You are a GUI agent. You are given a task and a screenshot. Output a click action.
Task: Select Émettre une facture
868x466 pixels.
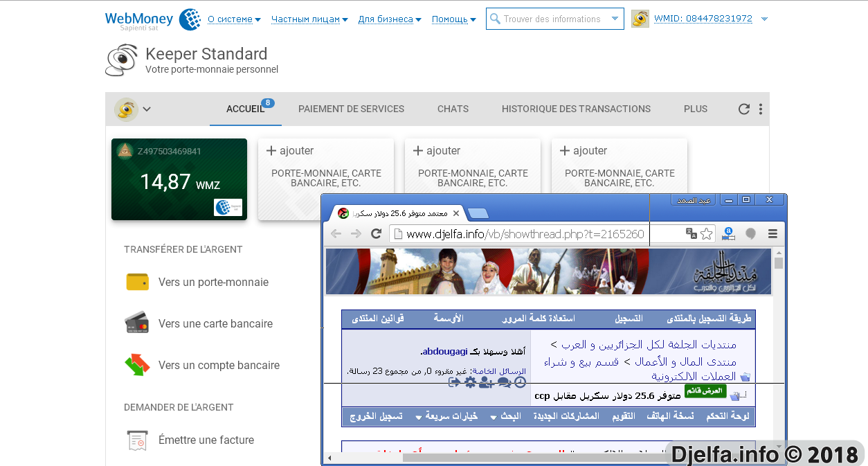pyautogui.click(x=206, y=440)
